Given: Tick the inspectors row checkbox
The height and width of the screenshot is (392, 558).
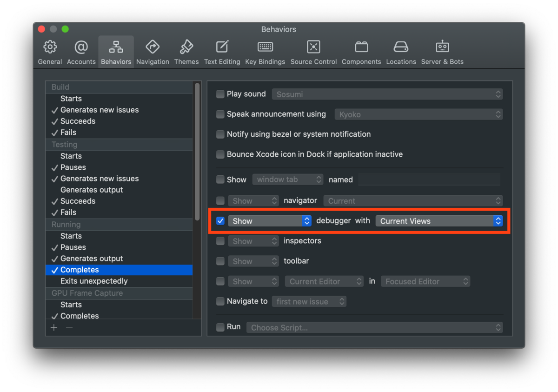Looking at the screenshot, I should (x=220, y=241).
